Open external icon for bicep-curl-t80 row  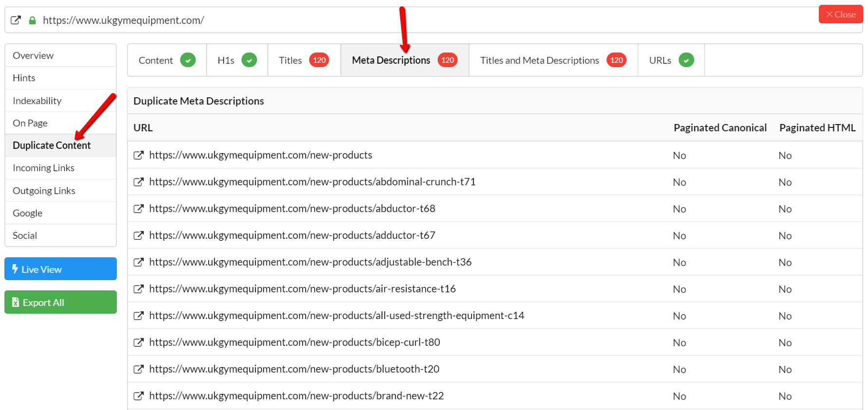coord(139,342)
